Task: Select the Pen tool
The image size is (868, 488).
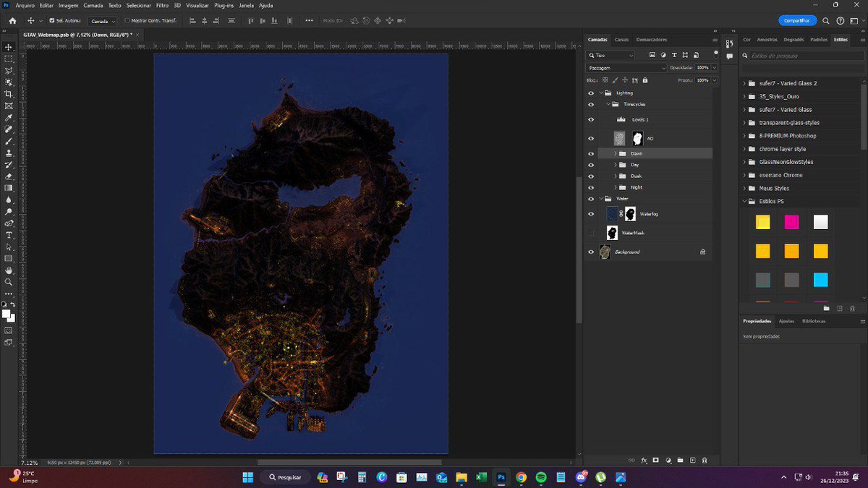Action: (x=9, y=223)
